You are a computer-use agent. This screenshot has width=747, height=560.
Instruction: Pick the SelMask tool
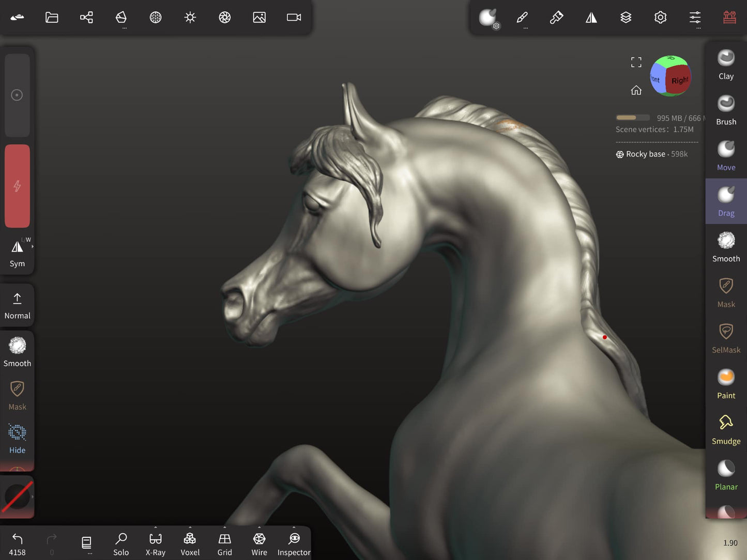(x=726, y=338)
